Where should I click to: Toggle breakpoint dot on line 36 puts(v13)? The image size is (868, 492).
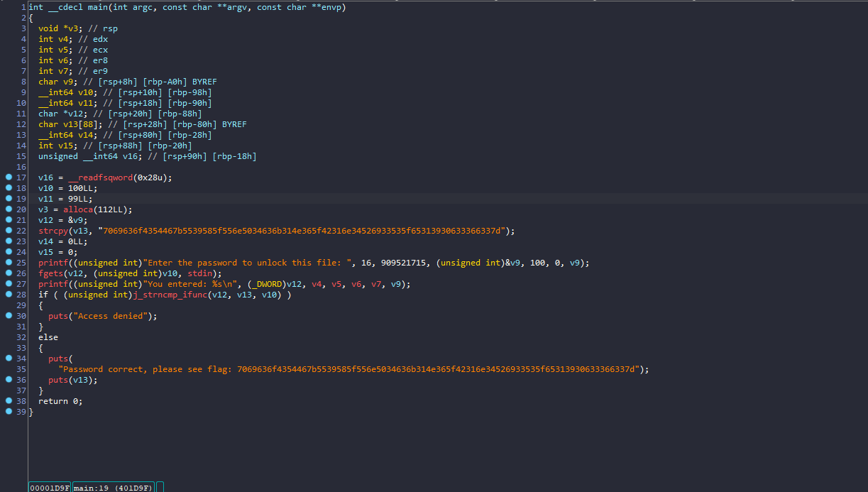9,380
